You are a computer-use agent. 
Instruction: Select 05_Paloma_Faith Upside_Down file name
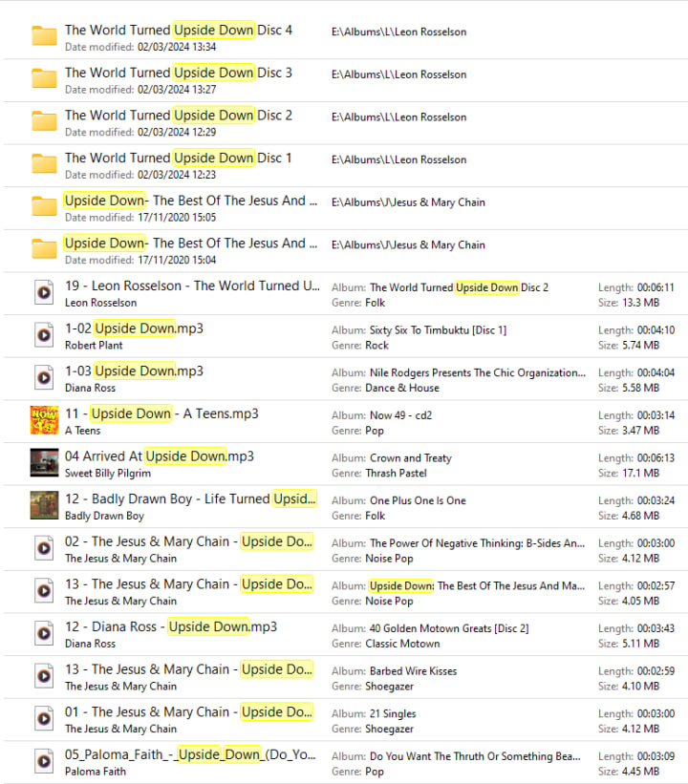[190, 754]
